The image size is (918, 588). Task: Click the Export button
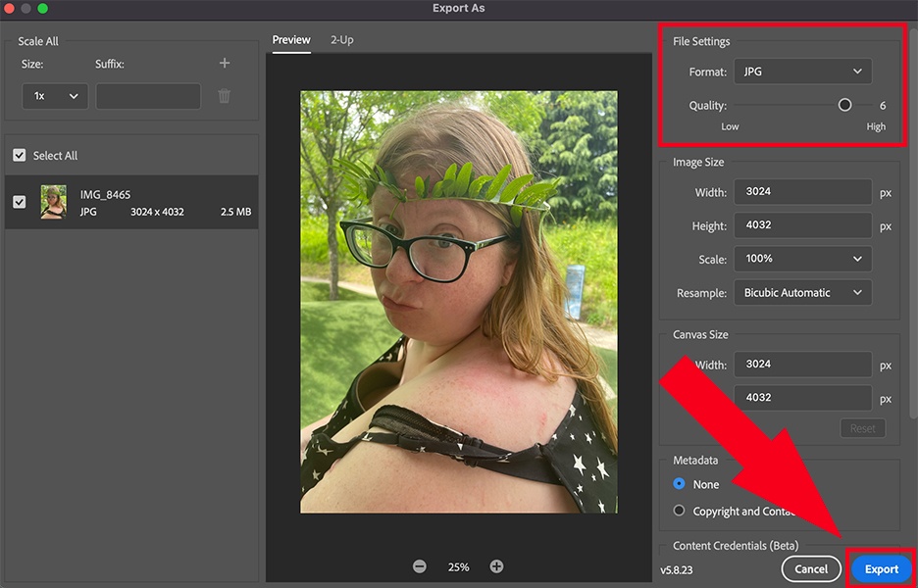[880, 568]
